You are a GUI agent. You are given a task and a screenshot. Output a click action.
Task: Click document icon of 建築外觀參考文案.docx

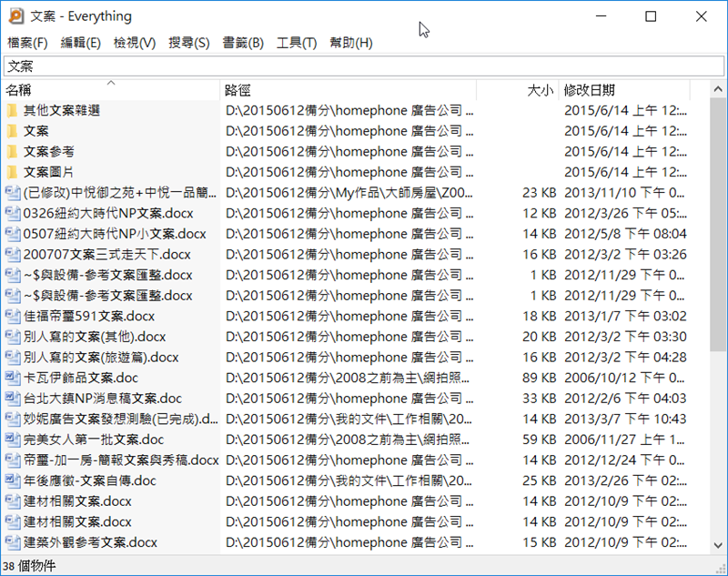(13, 542)
